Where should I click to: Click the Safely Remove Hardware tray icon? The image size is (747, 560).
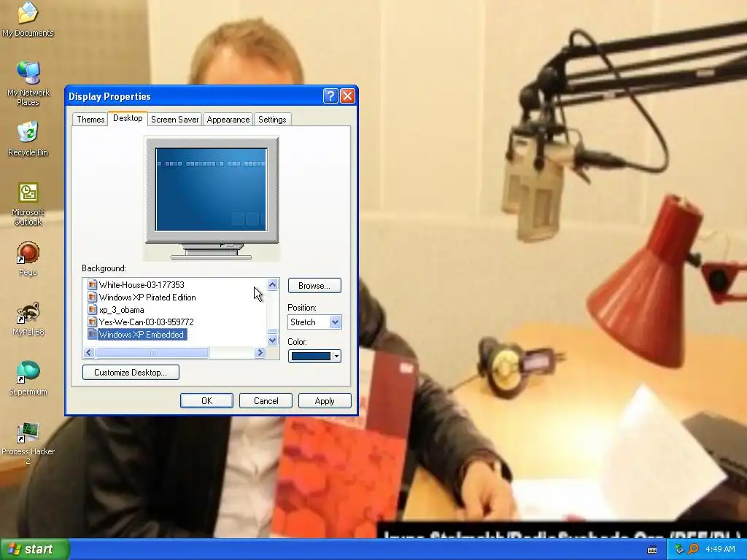679,549
